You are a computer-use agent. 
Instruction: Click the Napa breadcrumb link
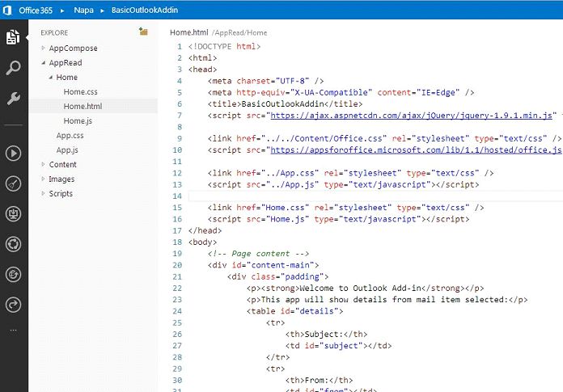click(x=83, y=10)
